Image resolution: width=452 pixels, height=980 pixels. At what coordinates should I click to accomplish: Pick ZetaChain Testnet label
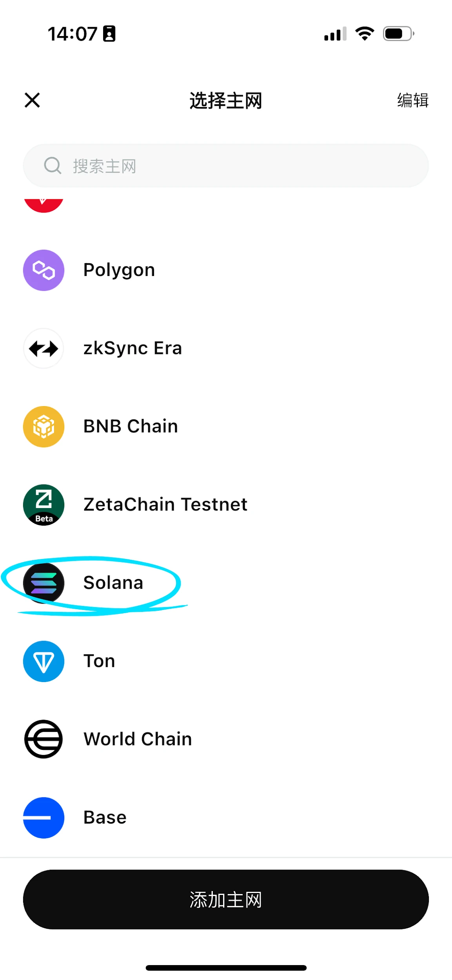coord(165,505)
